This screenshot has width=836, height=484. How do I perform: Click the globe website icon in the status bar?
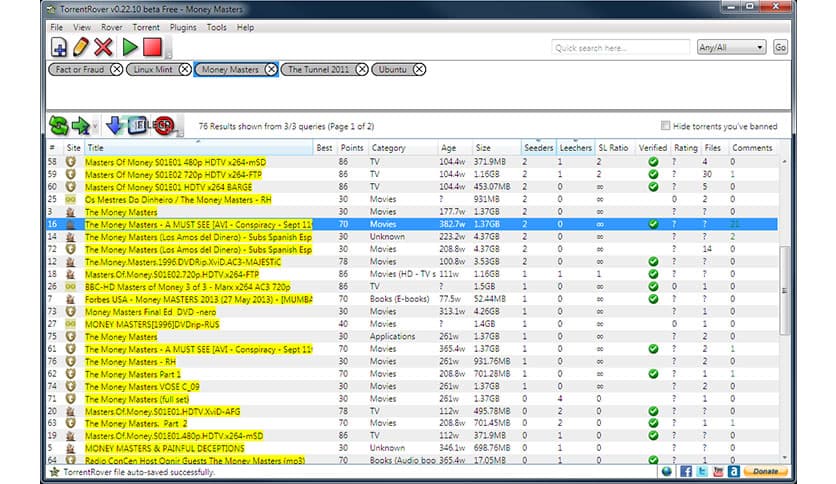[x=666, y=471]
